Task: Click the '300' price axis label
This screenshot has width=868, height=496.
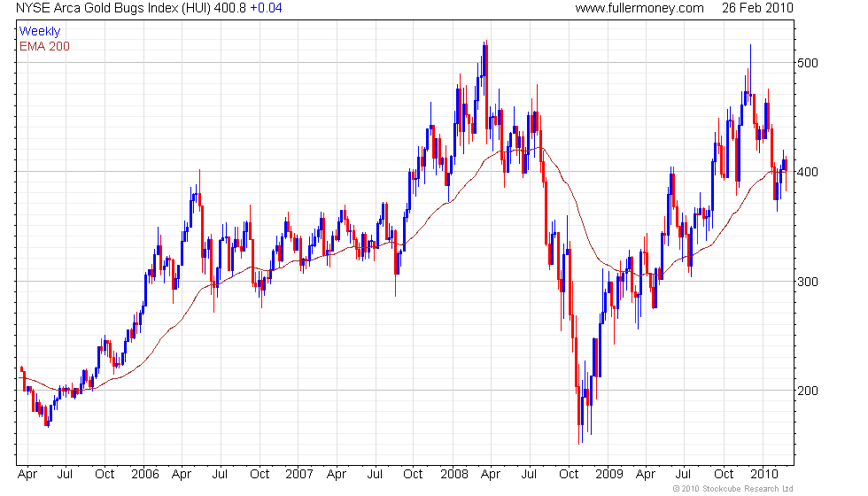Action: pyautogui.click(x=807, y=282)
